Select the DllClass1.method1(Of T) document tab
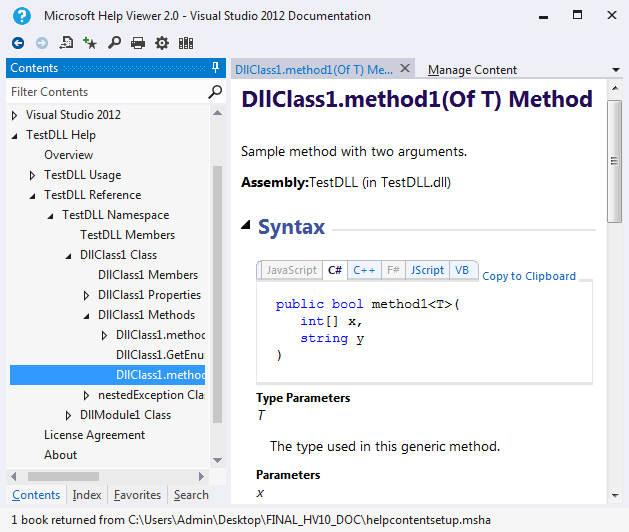This screenshot has height=532, width=629. tap(314, 70)
